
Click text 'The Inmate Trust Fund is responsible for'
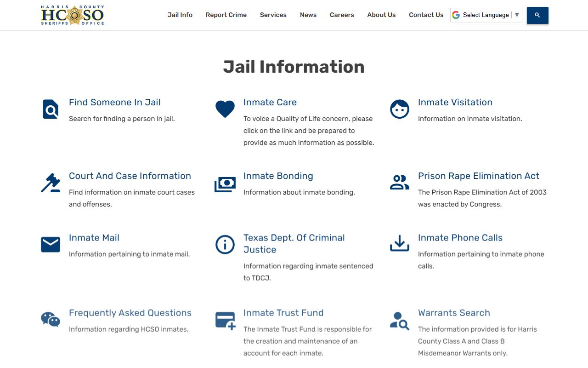click(x=308, y=329)
